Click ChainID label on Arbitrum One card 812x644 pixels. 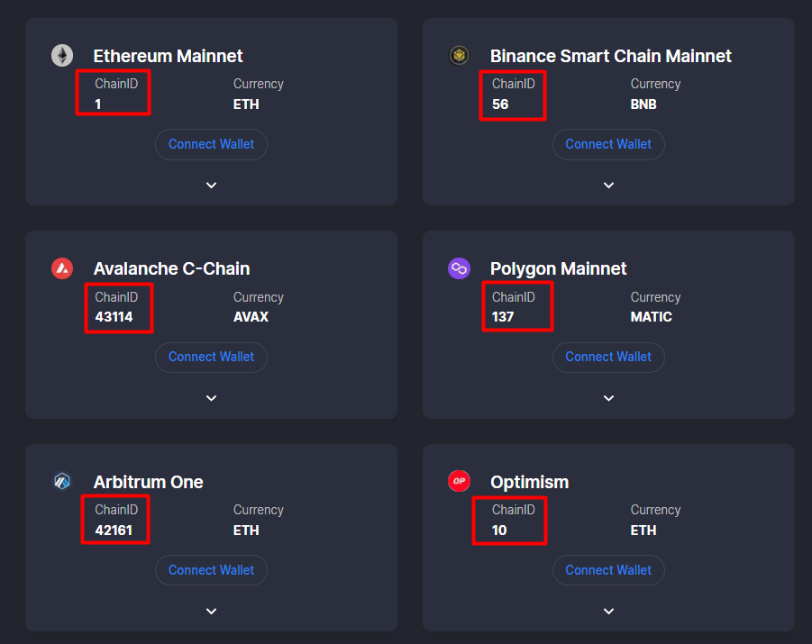pyautogui.click(x=116, y=510)
